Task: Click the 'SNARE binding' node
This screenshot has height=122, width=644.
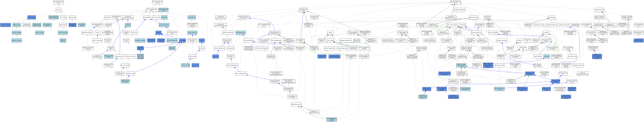Action: tap(17, 25)
